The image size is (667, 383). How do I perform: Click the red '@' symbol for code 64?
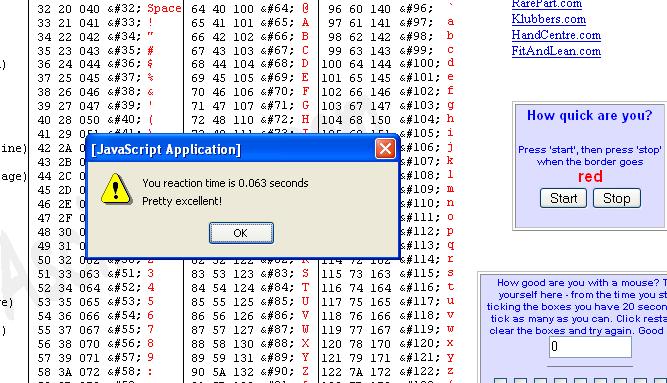[x=305, y=9]
